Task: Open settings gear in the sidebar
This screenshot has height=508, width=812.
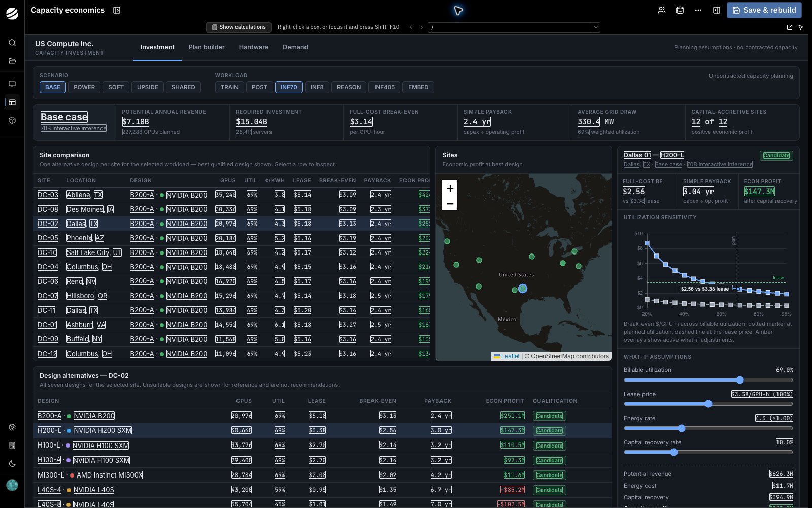Action: pyautogui.click(x=12, y=427)
